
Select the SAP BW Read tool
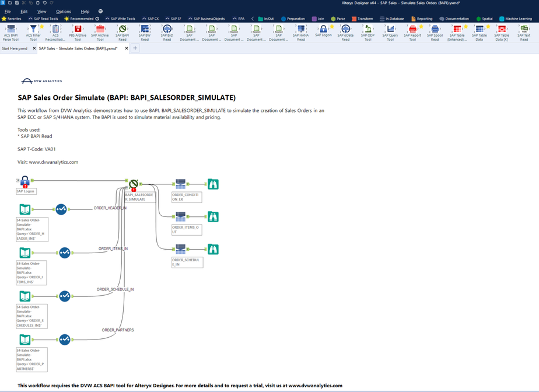pyautogui.click(x=145, y=33)
